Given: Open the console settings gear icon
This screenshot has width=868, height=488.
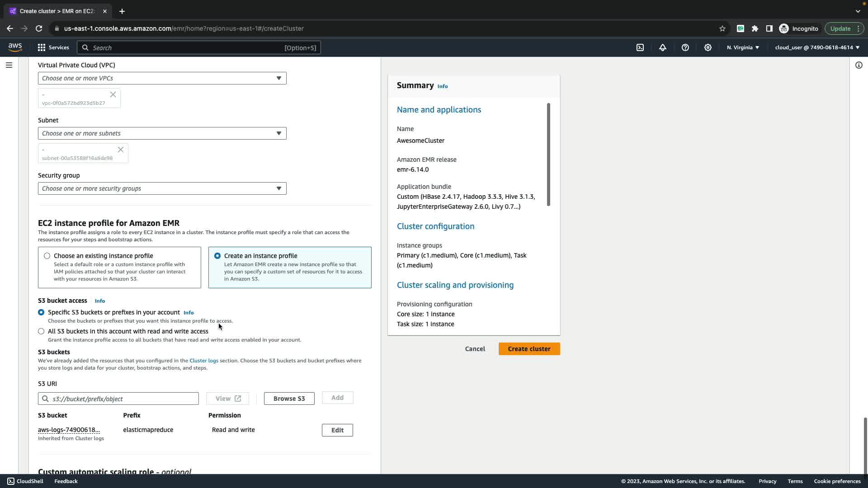Looking at the screenshot, I should 708,47.
